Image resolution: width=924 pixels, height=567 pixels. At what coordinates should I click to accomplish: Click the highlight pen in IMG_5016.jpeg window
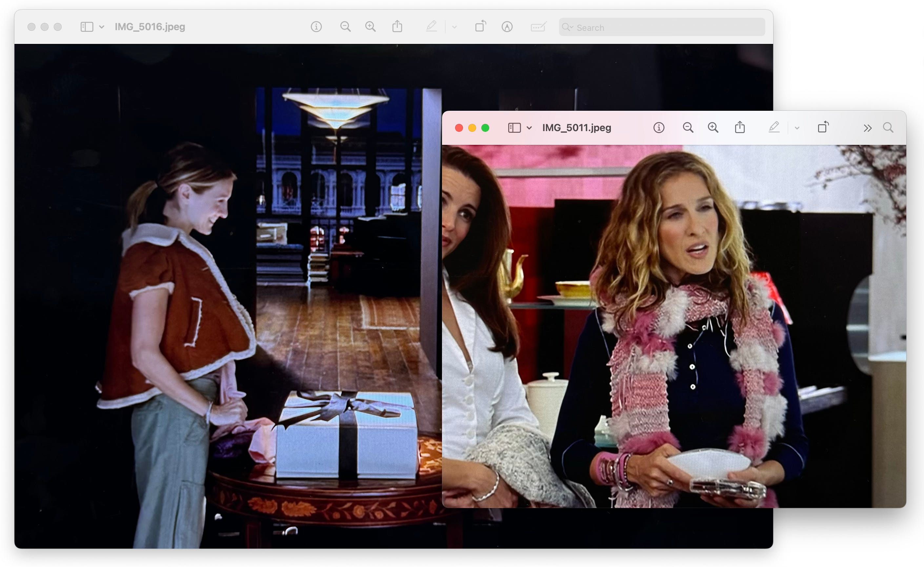coord(432,26)
